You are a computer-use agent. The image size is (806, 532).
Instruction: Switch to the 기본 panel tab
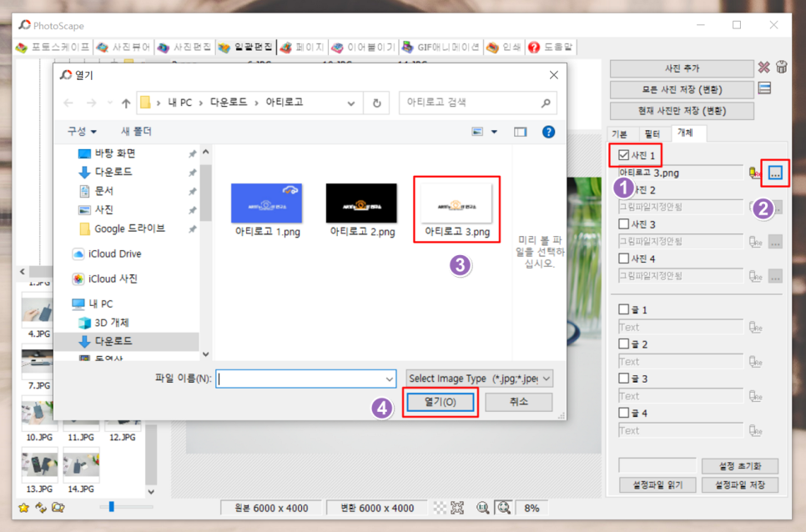(x=619, y=134)
